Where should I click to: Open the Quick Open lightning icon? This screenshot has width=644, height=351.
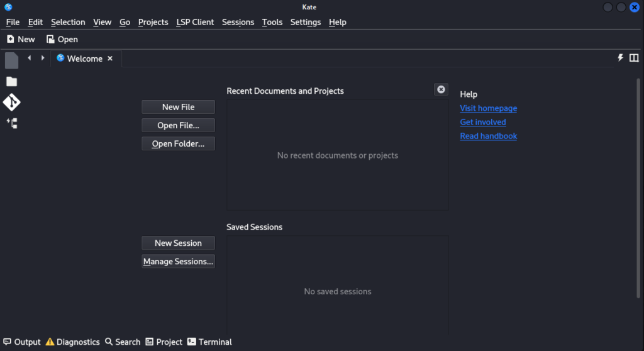[x=620, y=58]
